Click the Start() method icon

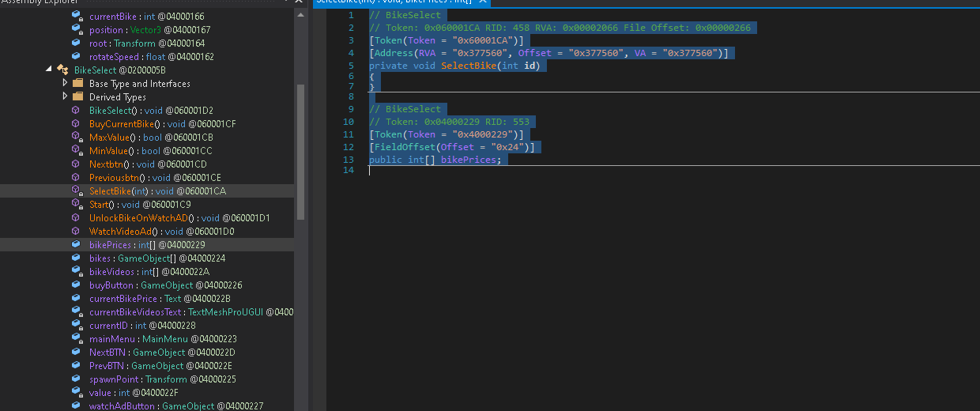(77, 205)
